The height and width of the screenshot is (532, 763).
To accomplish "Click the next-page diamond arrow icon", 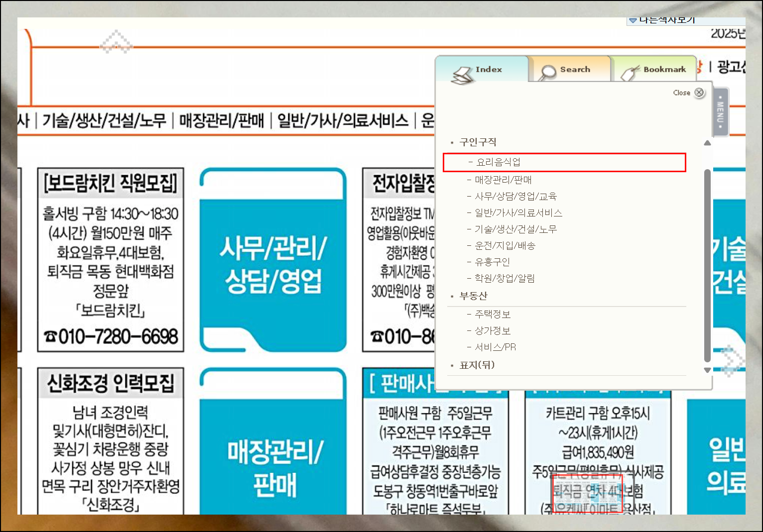I will click(x=733, y=361).
